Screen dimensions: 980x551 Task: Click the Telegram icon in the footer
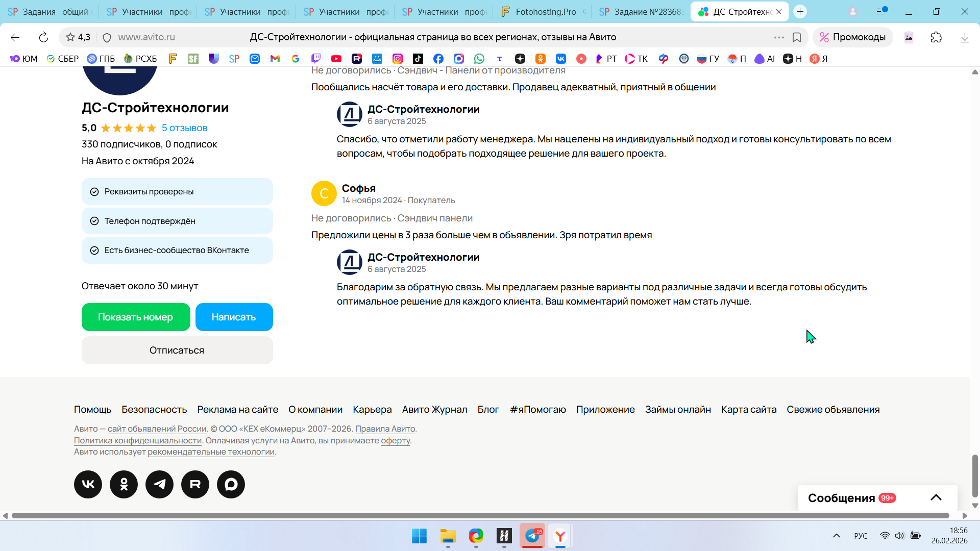(159, 484)
